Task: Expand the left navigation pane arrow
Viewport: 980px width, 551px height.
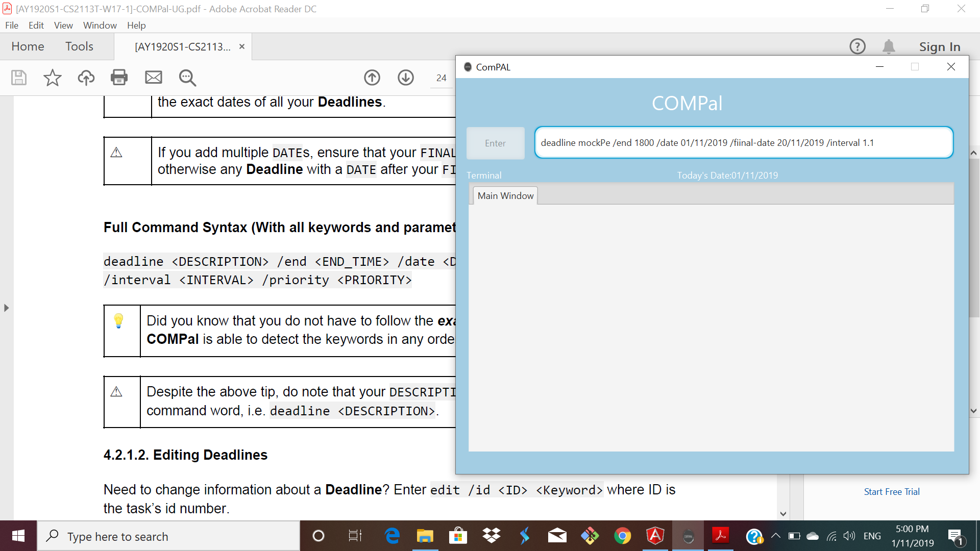Action: [6, 308]
